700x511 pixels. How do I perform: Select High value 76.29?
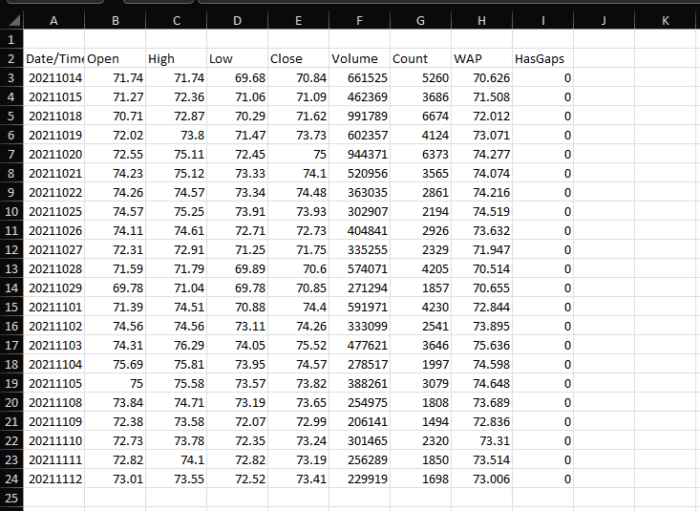[176, 345]
